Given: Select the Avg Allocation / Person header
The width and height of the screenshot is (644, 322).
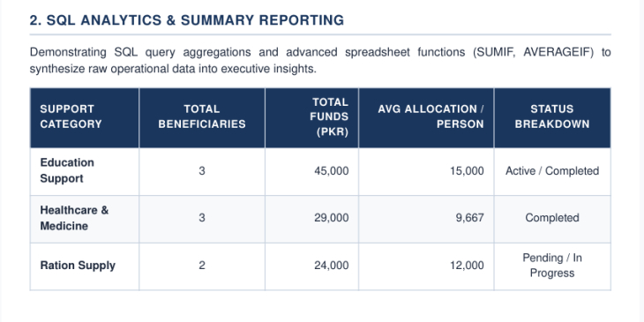Looking at the screenshot, I should click(426, 118).
